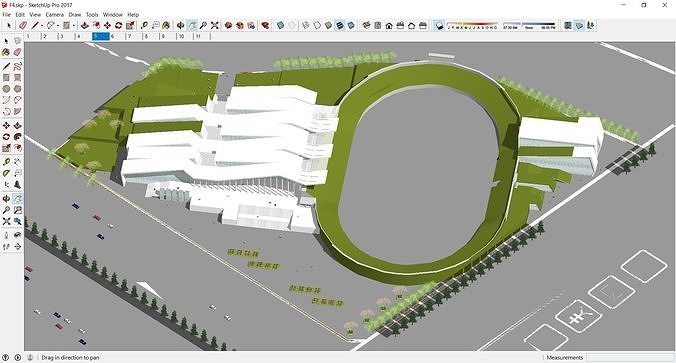Expand the Shapes tool dropdown arrow
This screenshot has height=363, width=676.
[x=74, y=26]
